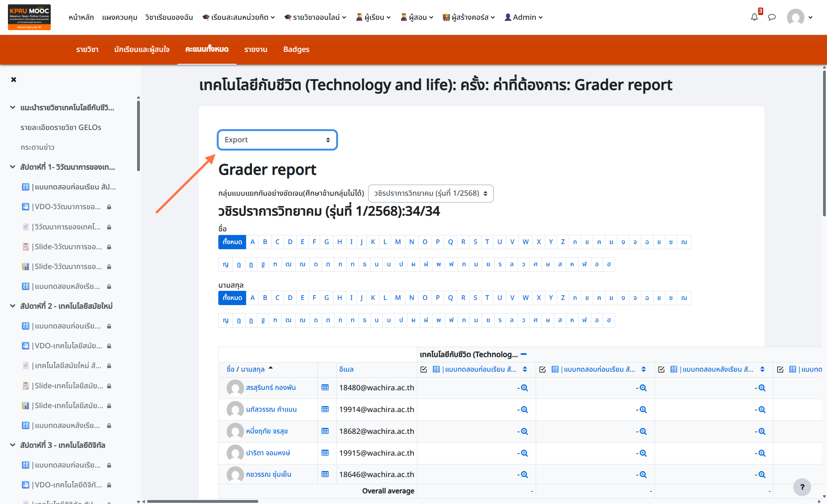The width and height of the screenshot is (827, 504).
Task: Open คะแนนทั้งหมด tab
Action: click(x=207, y=50)
